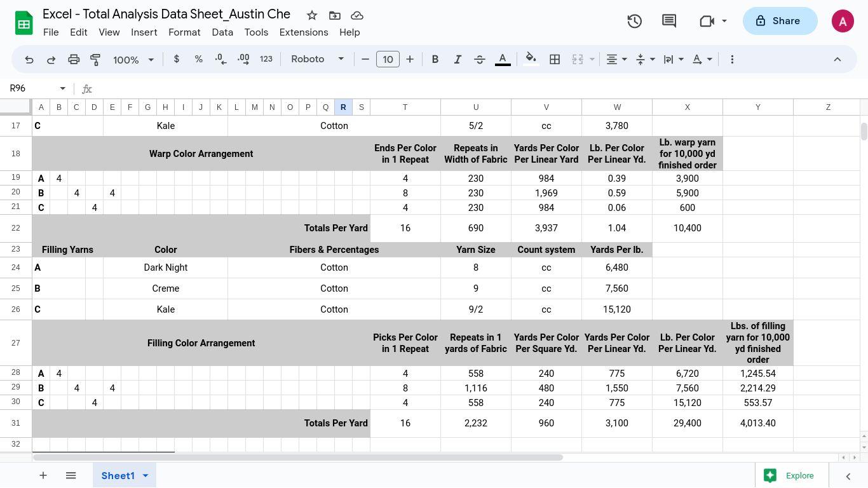Click the merge cells button
Image resolution: width=868 pixels, height=488 pixels.
578,59
